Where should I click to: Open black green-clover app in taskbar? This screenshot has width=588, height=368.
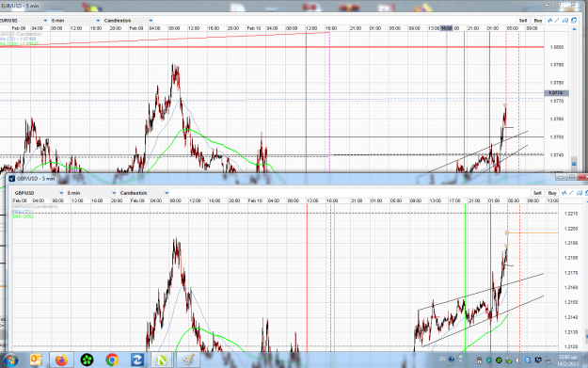87,360
